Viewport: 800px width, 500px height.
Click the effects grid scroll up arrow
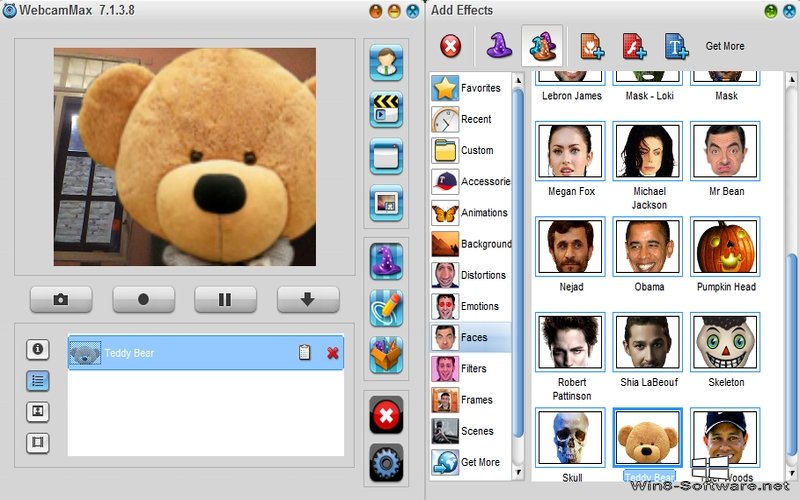click(x=792, y=79)
